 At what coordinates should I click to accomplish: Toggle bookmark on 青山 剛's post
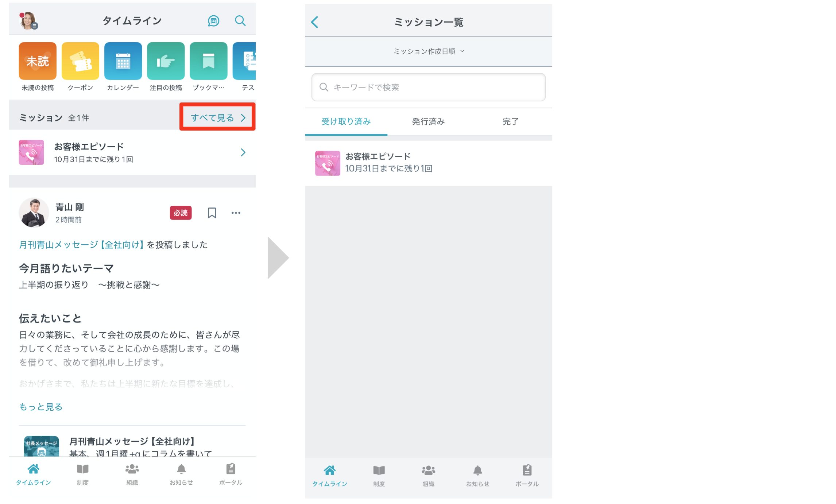click(x=212, y=213)
